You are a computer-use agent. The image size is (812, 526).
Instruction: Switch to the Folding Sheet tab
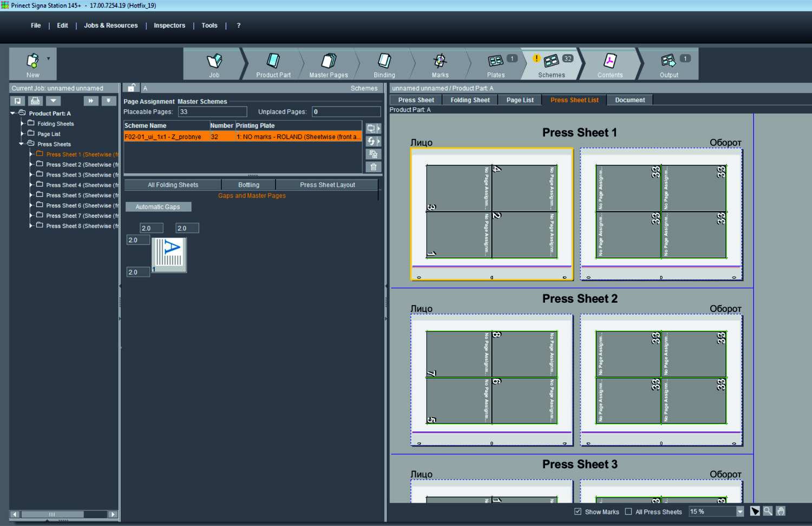[469, 100]
